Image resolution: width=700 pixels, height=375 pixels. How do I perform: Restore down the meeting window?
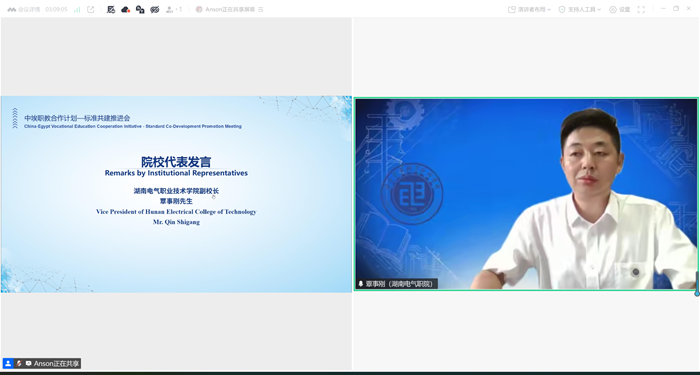(x=676, y=8)
